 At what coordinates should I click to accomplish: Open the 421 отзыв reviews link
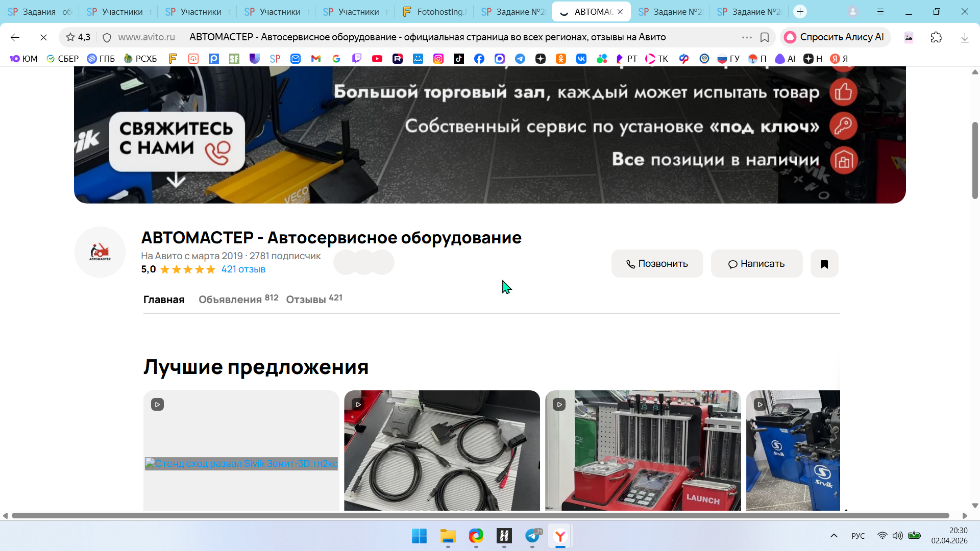243,269
